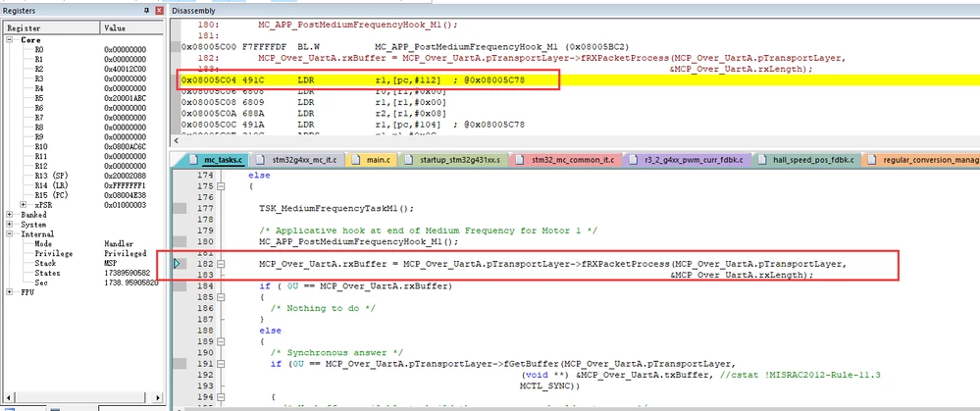Image resolution: width=980 pixels, height=411 pixels.
Task: Click the PC value 0x08004E38
Action: pos(125,195)
